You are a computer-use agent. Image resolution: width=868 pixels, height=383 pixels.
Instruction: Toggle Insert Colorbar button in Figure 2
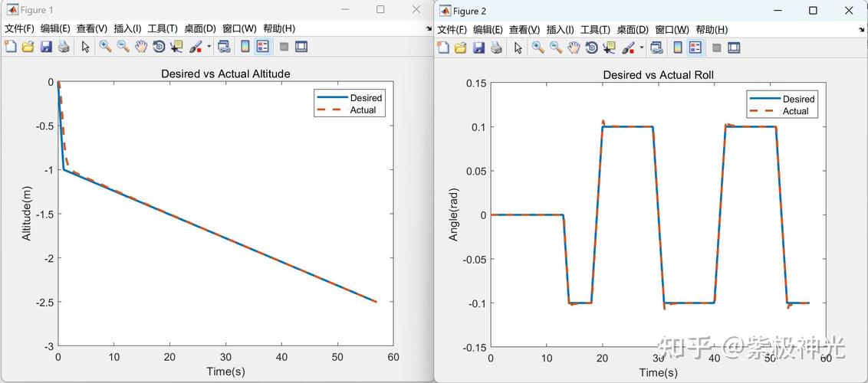coord(677,47)
